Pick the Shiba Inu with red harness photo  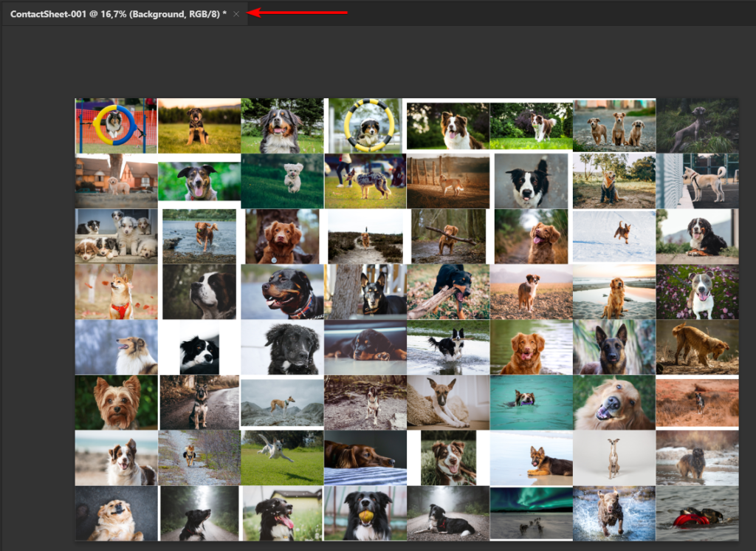[x=116, y=292]
